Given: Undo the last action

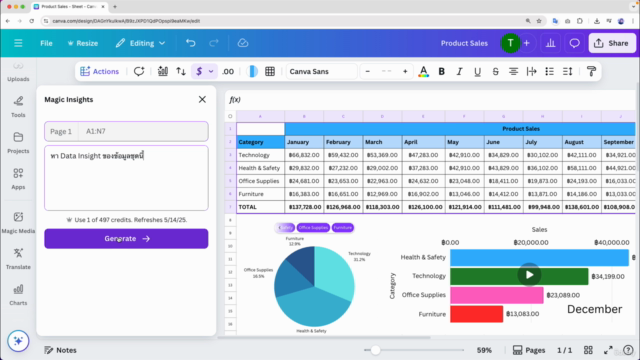Looking at the screenshot, I should 190,43.
